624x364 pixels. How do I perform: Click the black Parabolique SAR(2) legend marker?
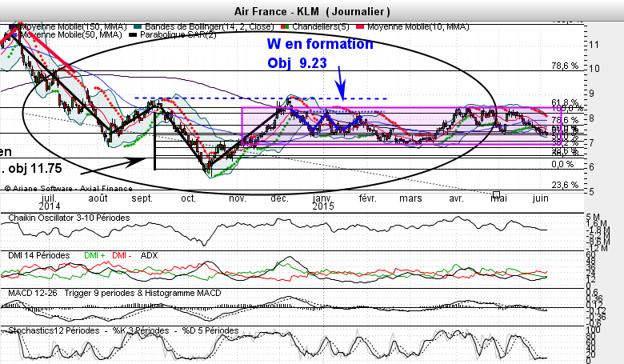(134, 35)
